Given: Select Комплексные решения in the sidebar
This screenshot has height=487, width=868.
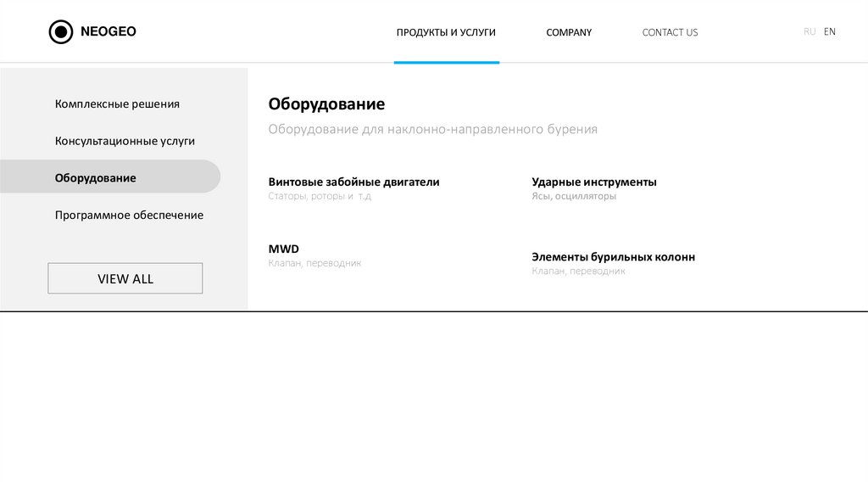Looking at the screenshot, I should coord(117,104).
